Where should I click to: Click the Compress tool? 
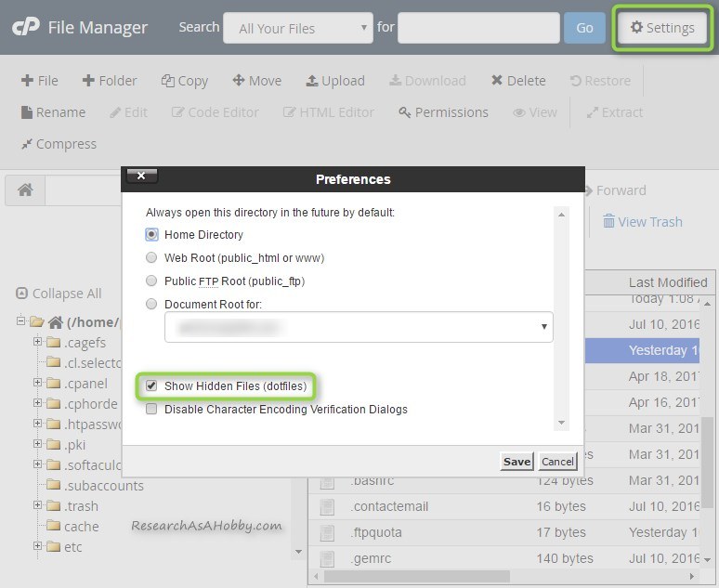[x=59, y=144]
